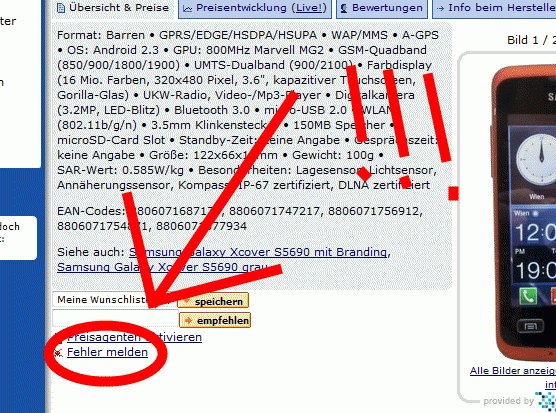556x413 pixels.
Task: Open Fehler melden link
Action: click(x=107, y=352)
